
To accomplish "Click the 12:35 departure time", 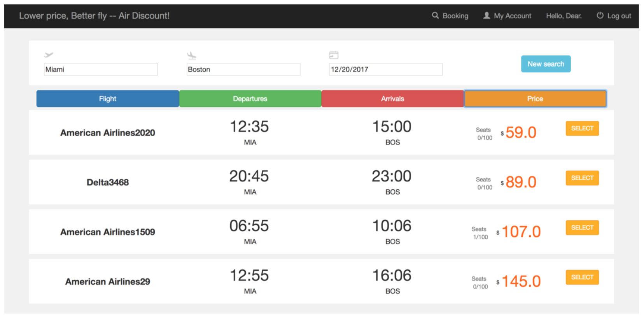I will [249, 127].
